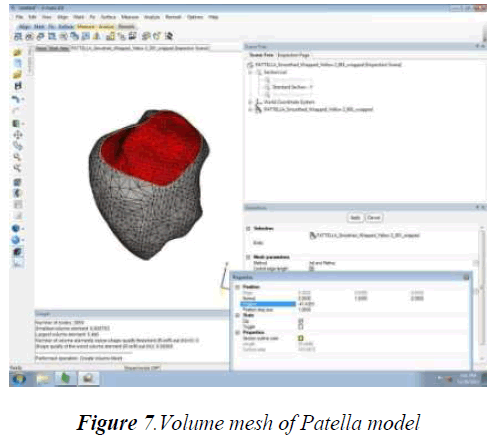Click the Operations panel vertical scrollbar

tap(482, 287)
